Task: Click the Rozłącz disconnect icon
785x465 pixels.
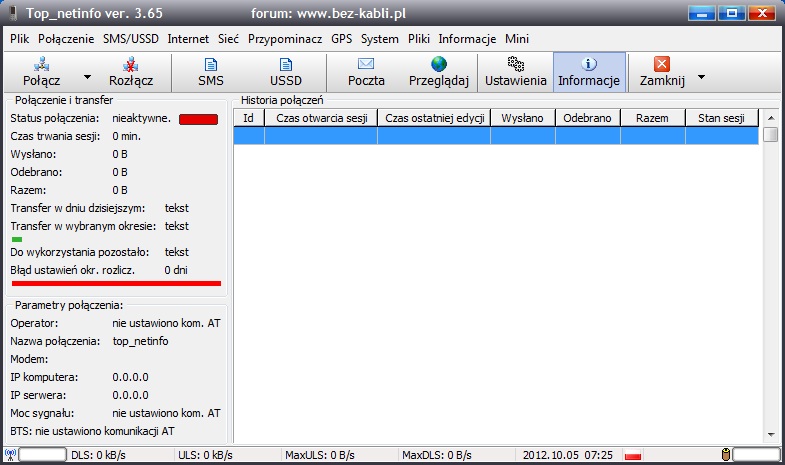Action: tap(130, 64)
